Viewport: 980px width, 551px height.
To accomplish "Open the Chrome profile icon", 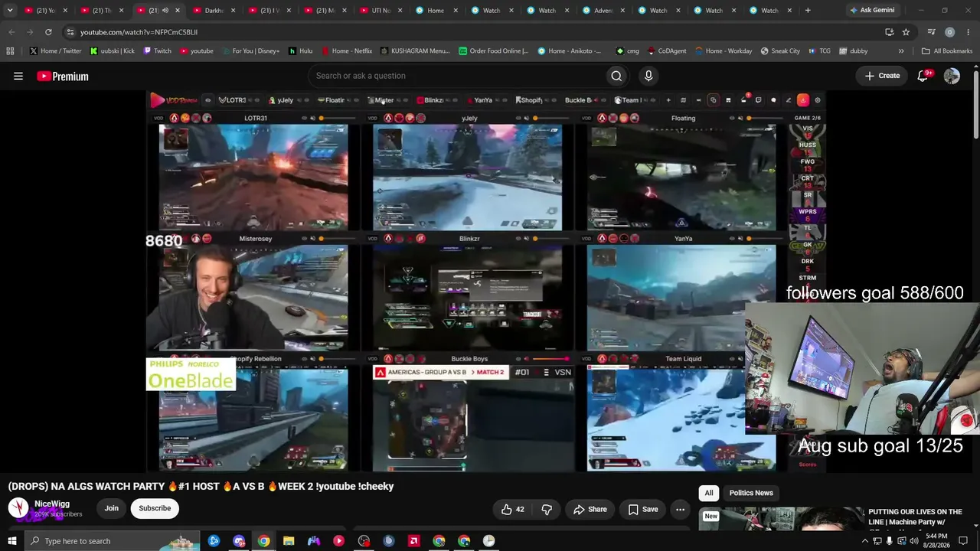I will click(949, 32).
